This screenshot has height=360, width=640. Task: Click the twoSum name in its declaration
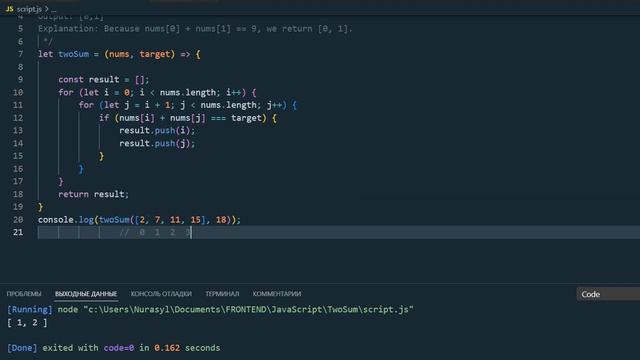(73, 54)
